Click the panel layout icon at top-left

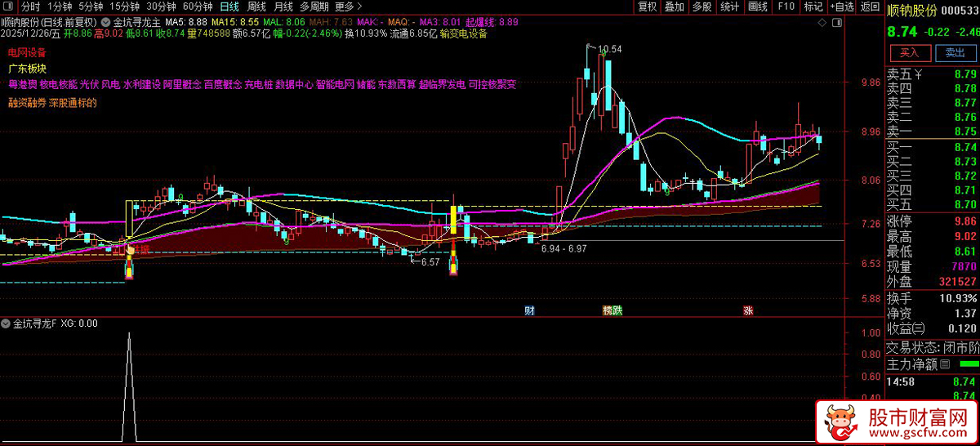click(9, 7)
